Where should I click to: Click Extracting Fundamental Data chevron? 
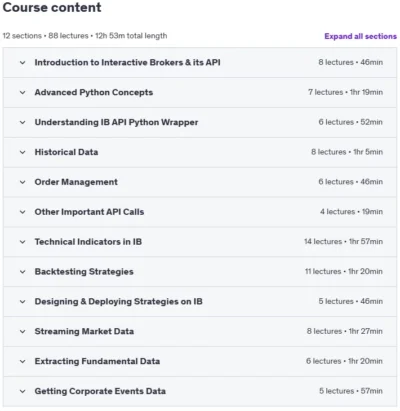(x=22, y=361)
